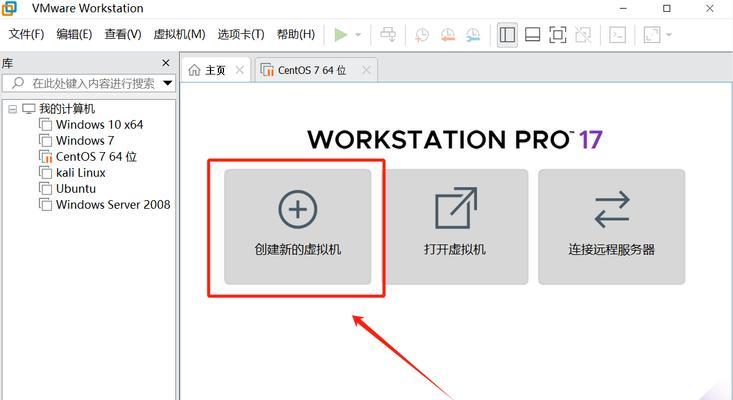Select the Windows 7 virtual machine
Image resolution: width=733 pixels, height=400 pixels.
(x=85, y=141)
